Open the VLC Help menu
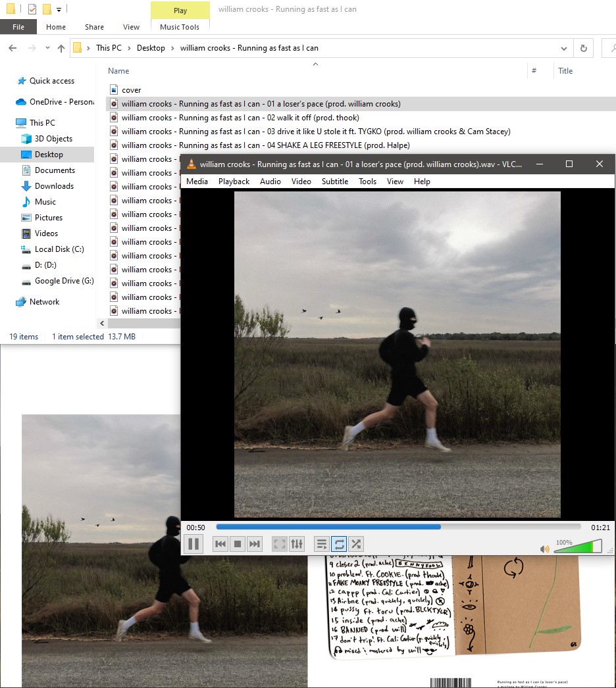The height and width of the screenshot is (688, 616). (x=421, y=182)
